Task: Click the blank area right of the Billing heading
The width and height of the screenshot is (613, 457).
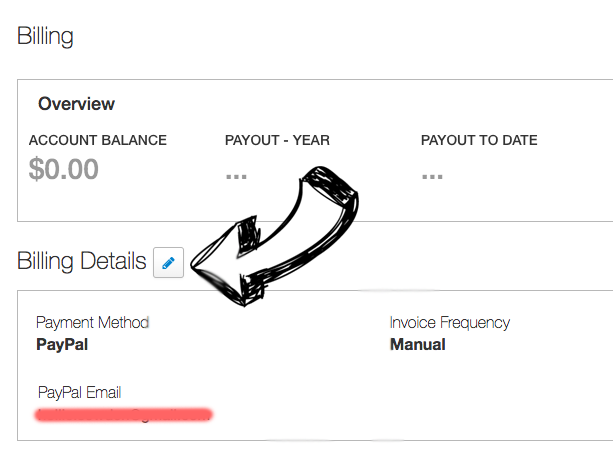Action: 350,37
